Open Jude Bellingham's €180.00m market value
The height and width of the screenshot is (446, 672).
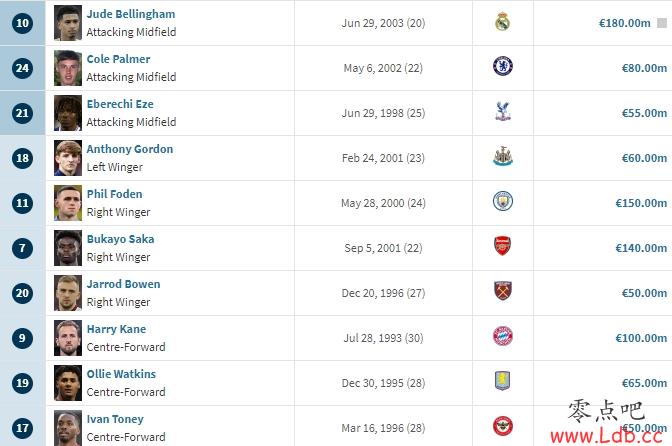[x=624, y=23]
